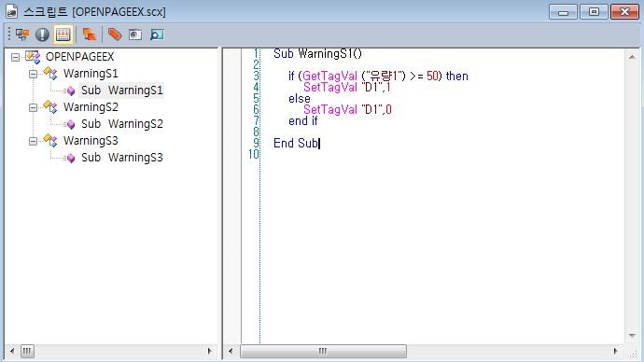The height and width of the screenshot is (362, 644).
Task: Click the SetTagVal "D1",1 line
Action: tap(347, 87)
